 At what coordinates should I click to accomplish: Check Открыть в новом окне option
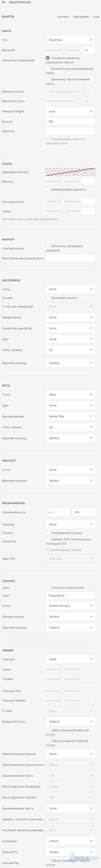tap(48, 588)
